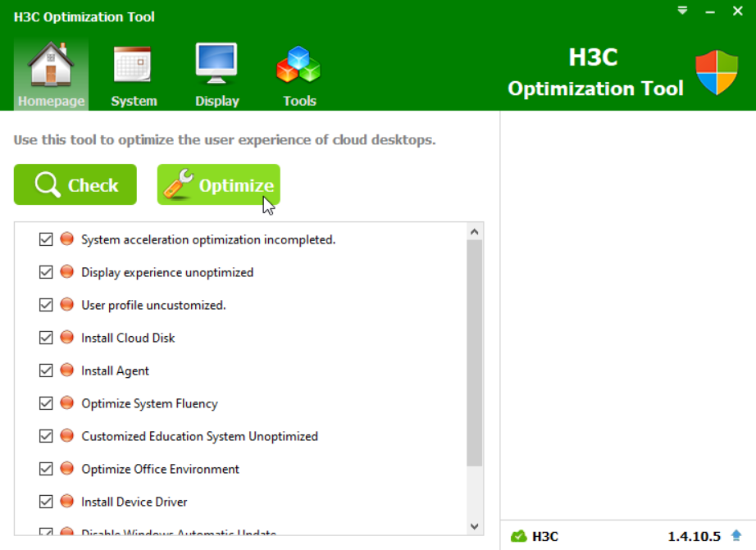Viewport: 756px width, 550px height.
Task: Click red status icon for User profile
Action: click(67, 304)
